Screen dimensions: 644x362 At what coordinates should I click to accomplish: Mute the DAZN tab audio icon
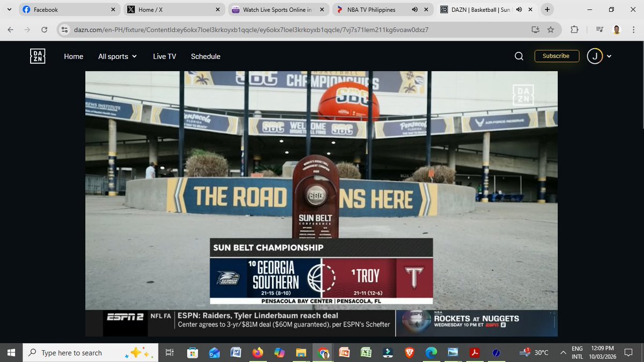519,10
